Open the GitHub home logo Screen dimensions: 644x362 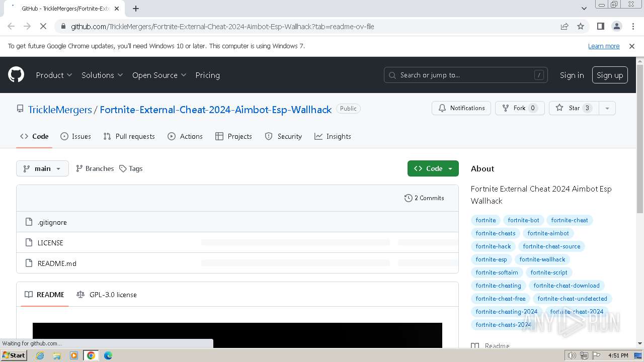(x=16, y=75)
